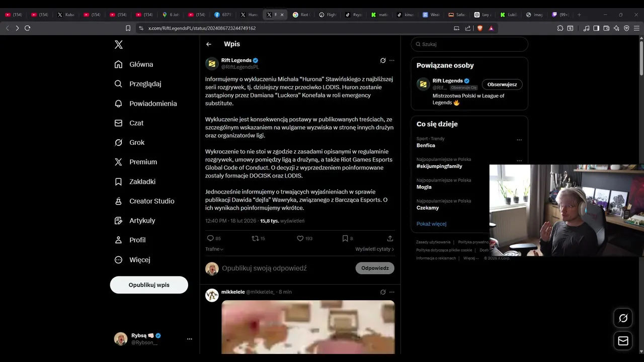This screenshot has width=644, height=362.
Task: Open the Przeglądaj explore page
Action: [x=138, y=84]
